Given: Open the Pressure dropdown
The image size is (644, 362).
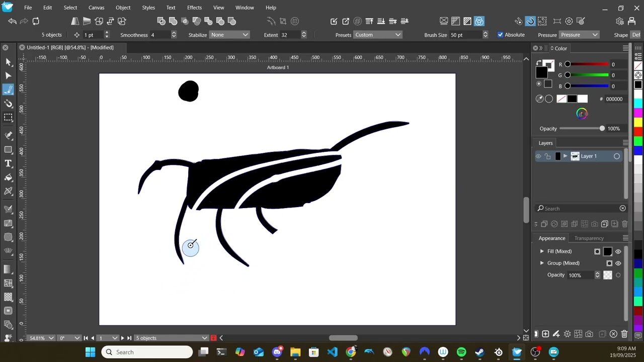Looking at the screenshot, I should click(x=579, y=35).
